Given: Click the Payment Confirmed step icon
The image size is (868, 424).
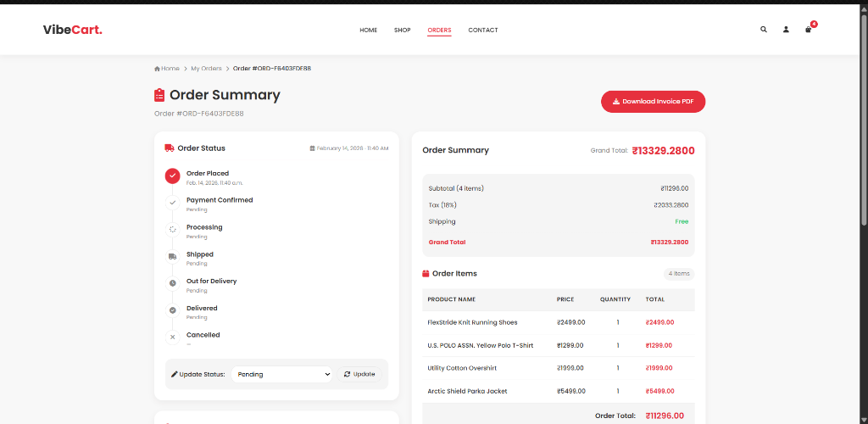Looking at the screenshot, I should pos(173,203).
